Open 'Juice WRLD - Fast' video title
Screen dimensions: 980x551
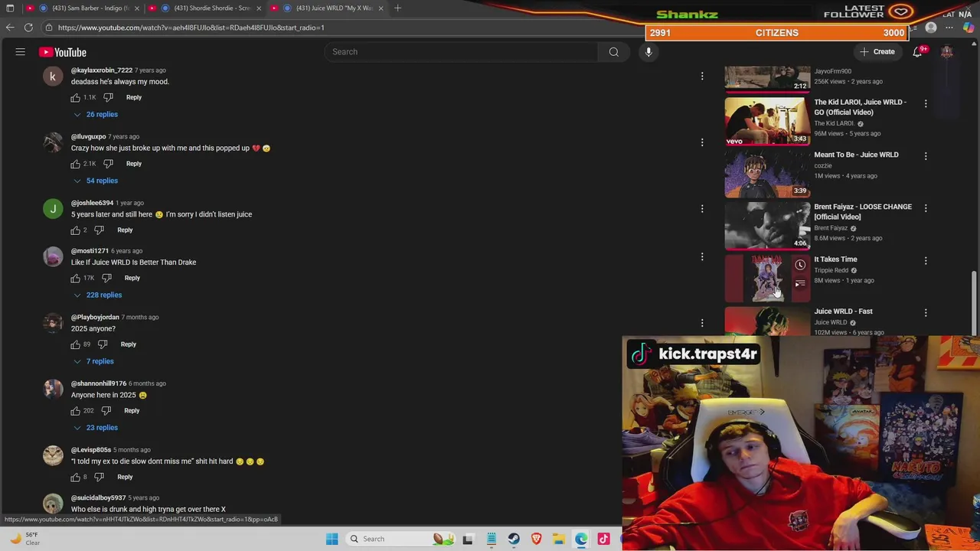coord(843,311)
